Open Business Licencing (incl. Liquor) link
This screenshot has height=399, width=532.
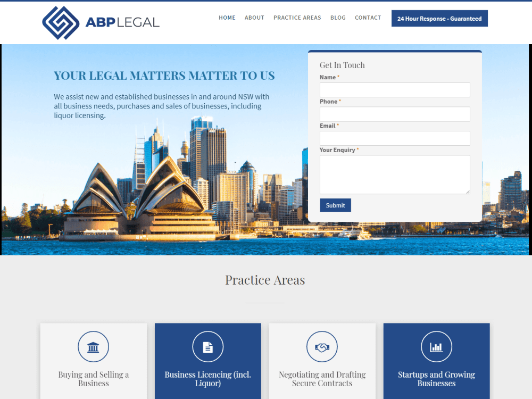pyautogui.click(x=208, y=379)
